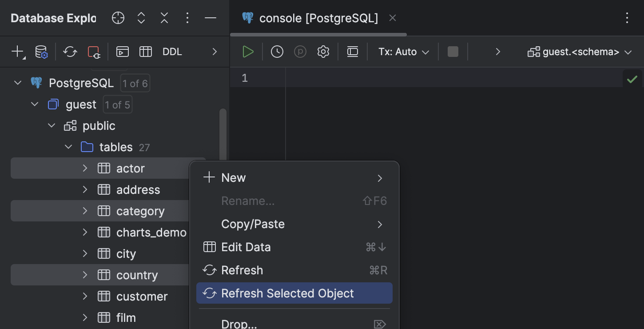Disconnect the data source using the red plug icon
This screenshot has height=329, width=644.
click(x=94, y=52)
